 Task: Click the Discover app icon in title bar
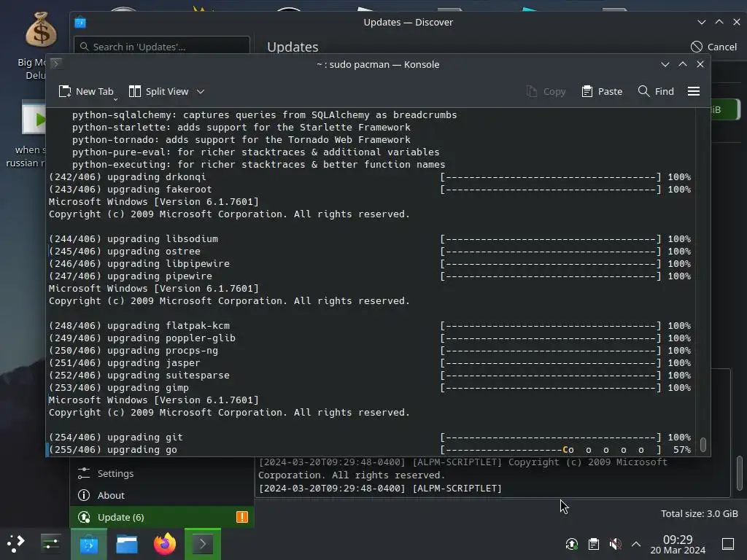[x=80, y=23]
